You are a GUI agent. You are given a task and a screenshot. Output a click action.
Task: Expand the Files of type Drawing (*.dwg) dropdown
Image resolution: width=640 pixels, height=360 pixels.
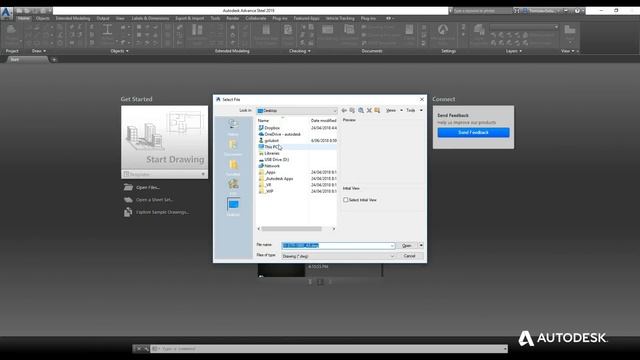pyautogui.click(x=392, y=256)
